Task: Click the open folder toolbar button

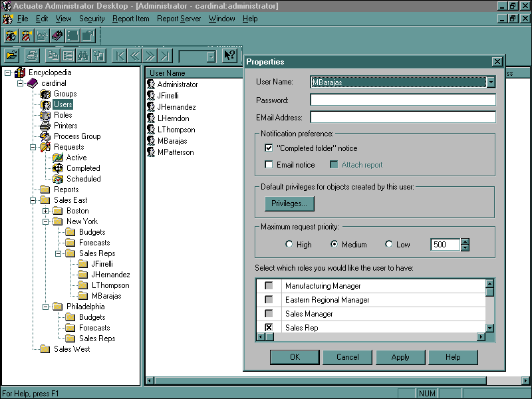Action: point(11,55)
